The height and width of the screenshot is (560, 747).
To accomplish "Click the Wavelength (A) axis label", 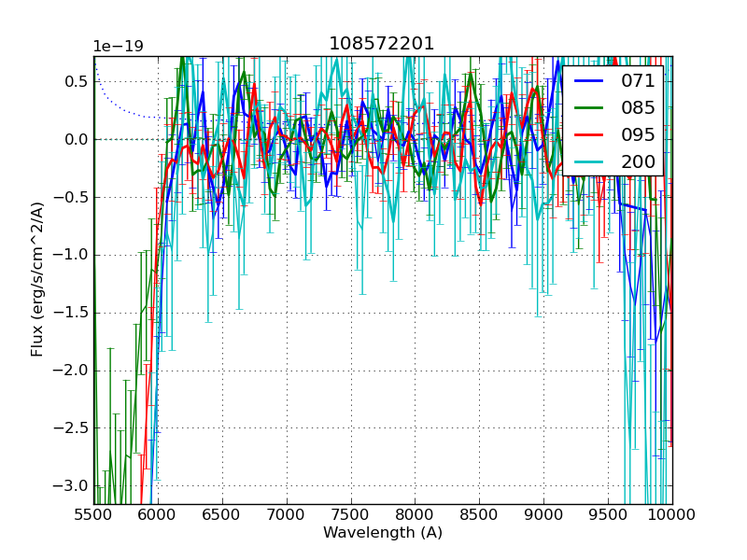I will 382,533.
